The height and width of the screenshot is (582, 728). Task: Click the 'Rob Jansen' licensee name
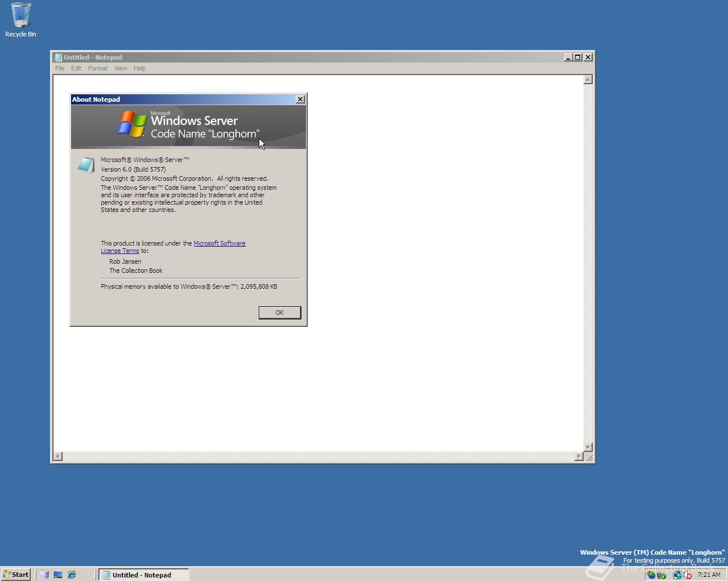125,261
